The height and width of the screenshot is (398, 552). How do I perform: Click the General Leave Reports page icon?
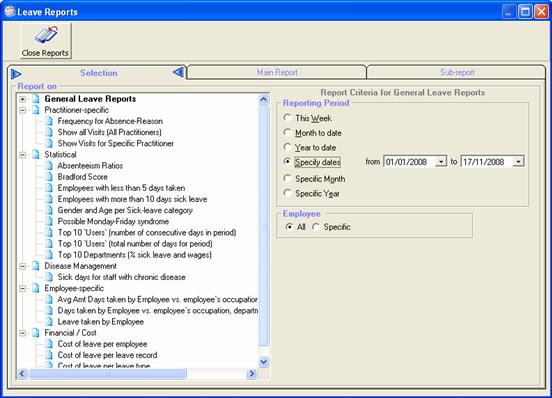[36, 99]
